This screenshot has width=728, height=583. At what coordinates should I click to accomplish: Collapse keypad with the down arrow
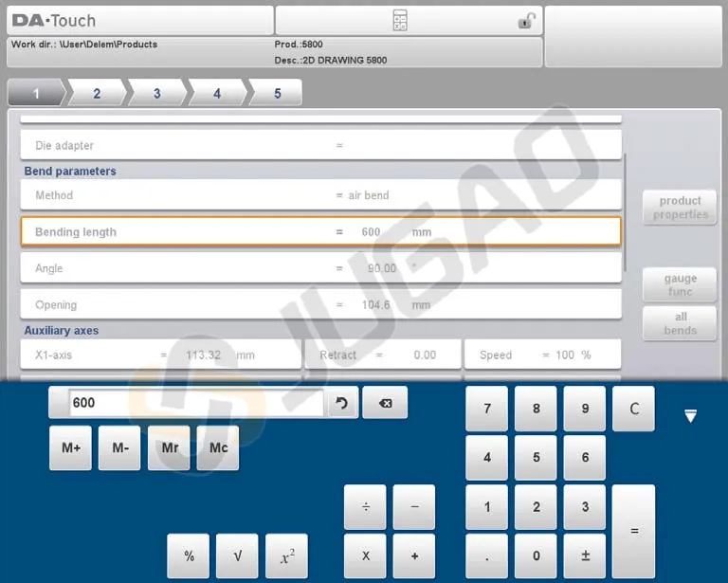coord(690,416)
